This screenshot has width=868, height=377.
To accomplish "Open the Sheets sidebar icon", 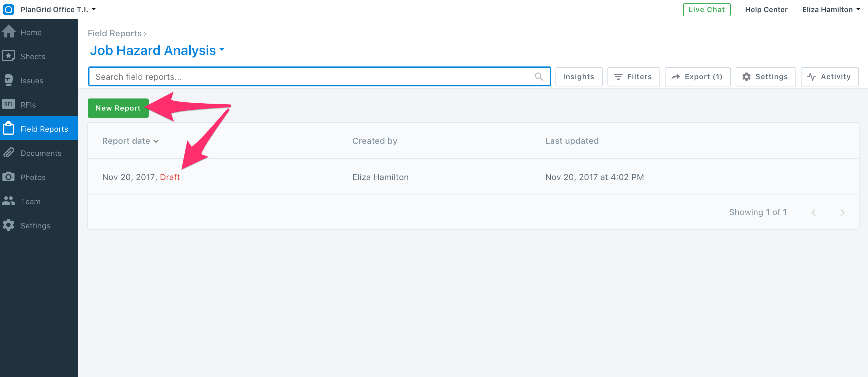I will pos(8,56).
